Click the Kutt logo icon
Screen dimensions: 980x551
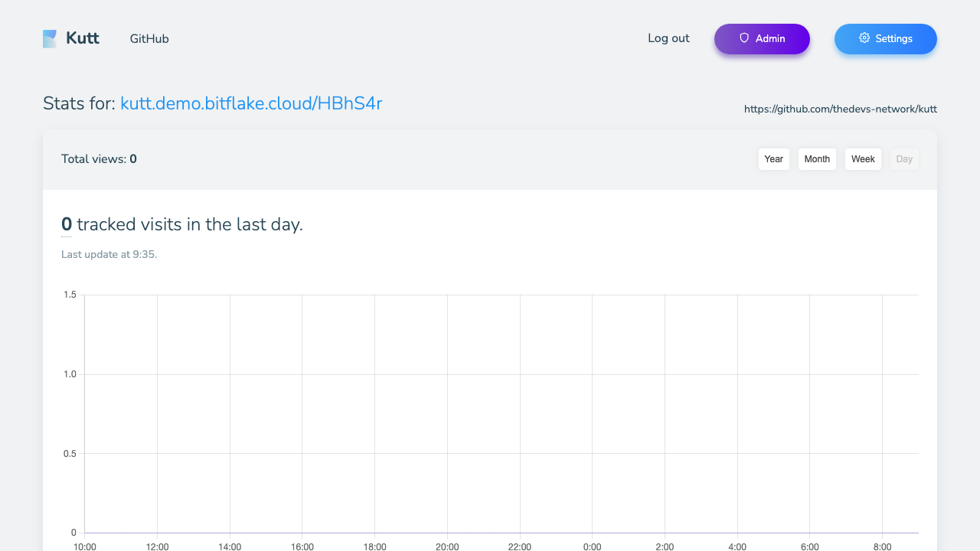point(50,39)
